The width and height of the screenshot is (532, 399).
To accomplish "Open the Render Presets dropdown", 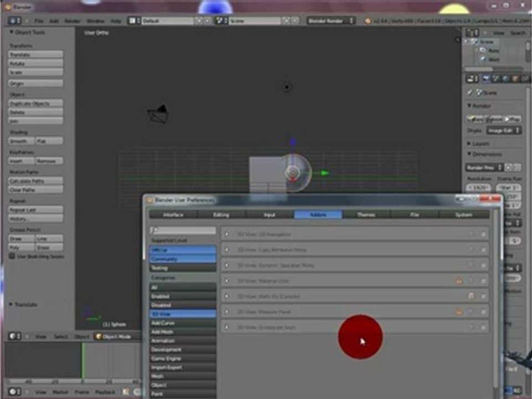I will (484, 167).
